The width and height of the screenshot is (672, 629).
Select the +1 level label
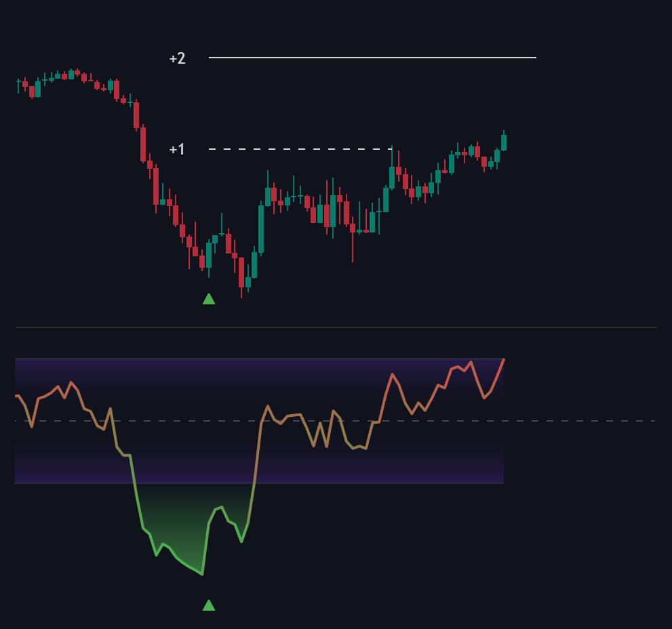click(177, 149)
